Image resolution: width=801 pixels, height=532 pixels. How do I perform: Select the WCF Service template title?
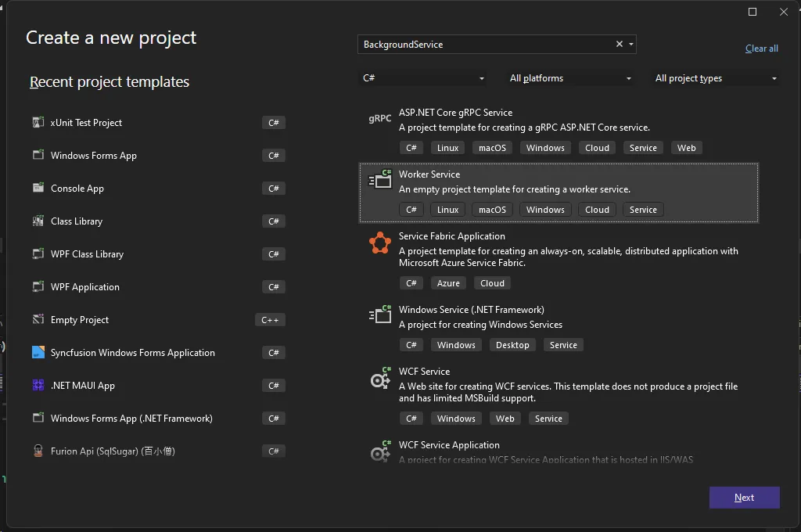click(x=424, y=372)
